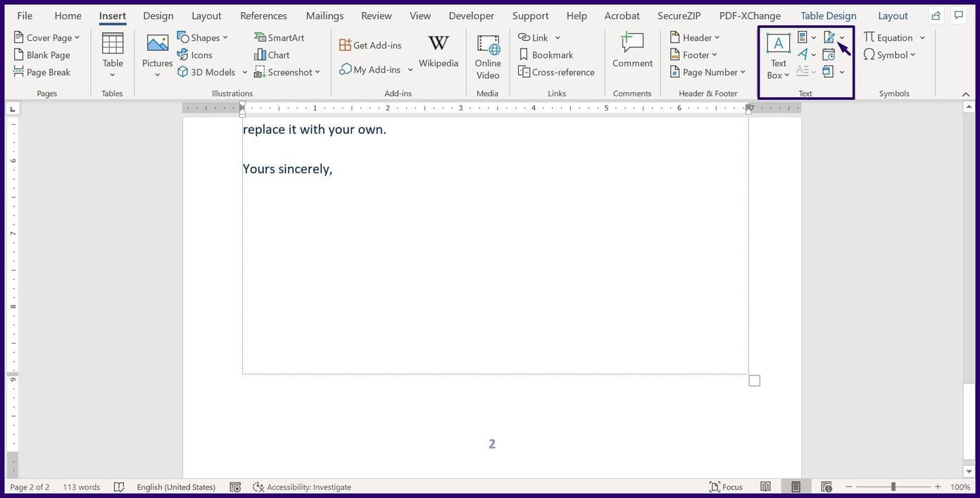Take a Screenshot clipping
This screenshot has width=980, height=498.
287,72
